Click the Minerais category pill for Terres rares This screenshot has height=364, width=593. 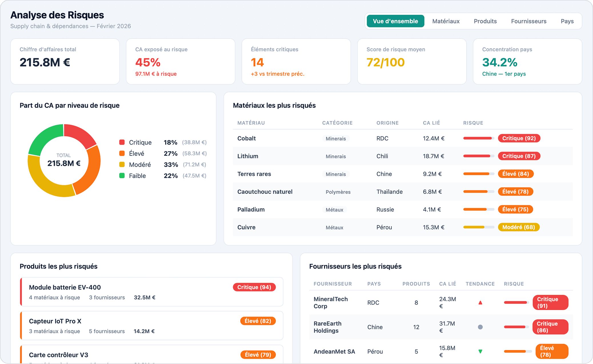point(336,174)
